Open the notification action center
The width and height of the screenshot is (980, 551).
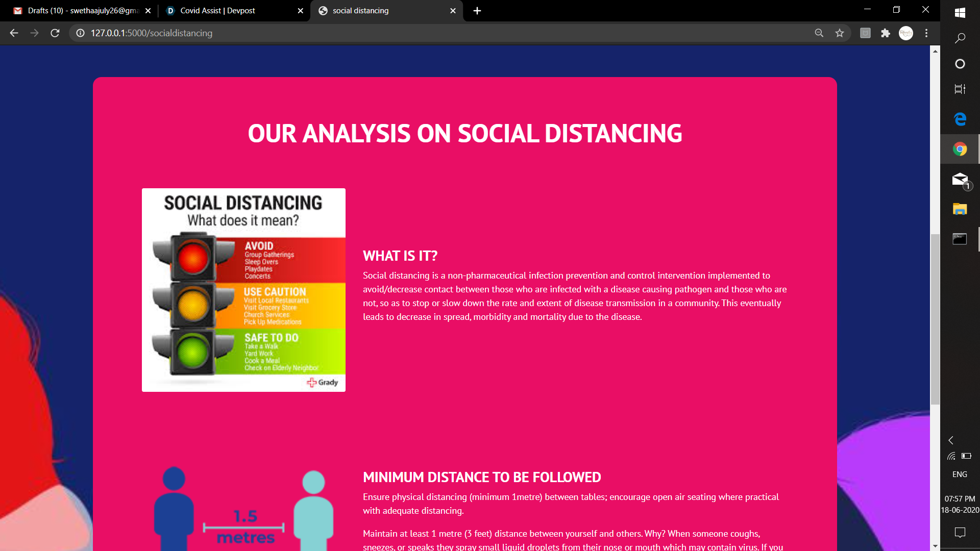(960, 533)
